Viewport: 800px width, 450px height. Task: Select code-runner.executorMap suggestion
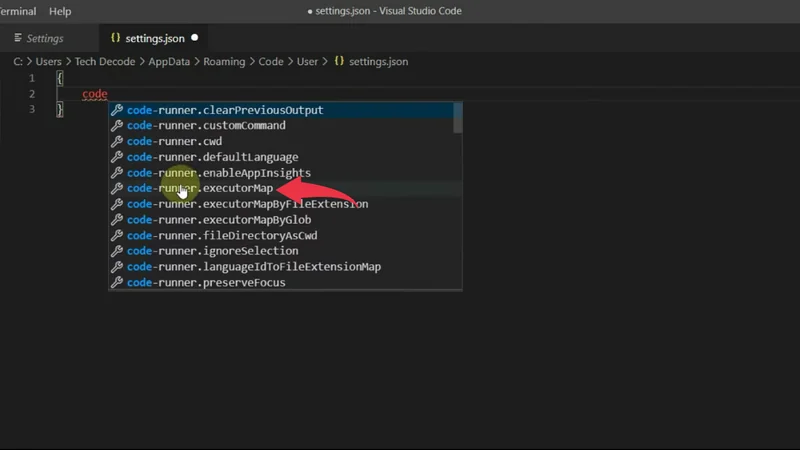(x=200, y=189)
